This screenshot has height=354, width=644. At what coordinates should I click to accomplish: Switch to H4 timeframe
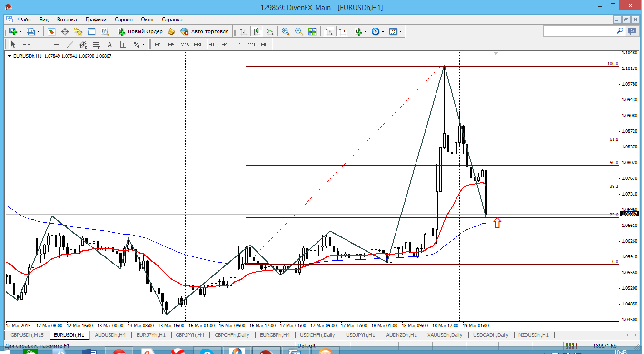point(225,44)
